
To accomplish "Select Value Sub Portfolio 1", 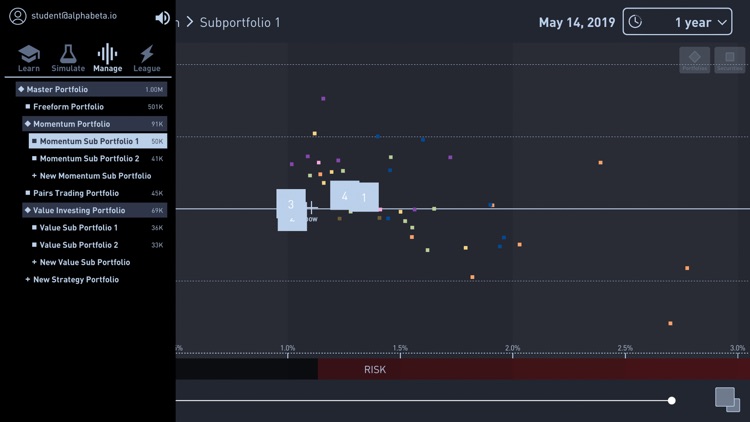I will tap(98, 227).
